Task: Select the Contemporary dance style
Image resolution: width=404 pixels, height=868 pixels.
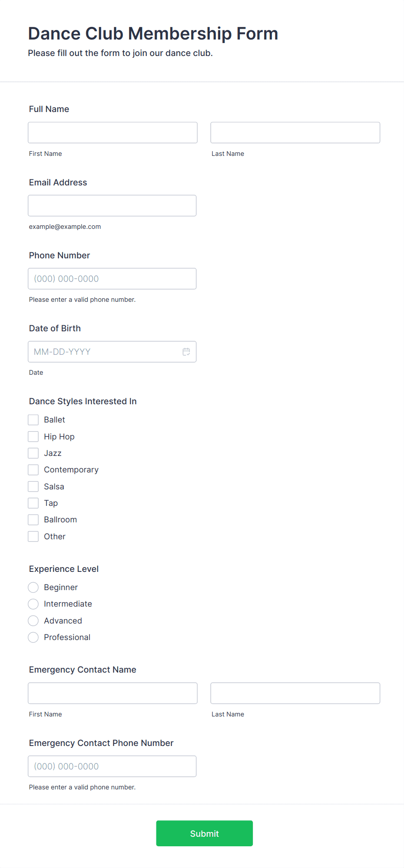Action: point(33,470)
